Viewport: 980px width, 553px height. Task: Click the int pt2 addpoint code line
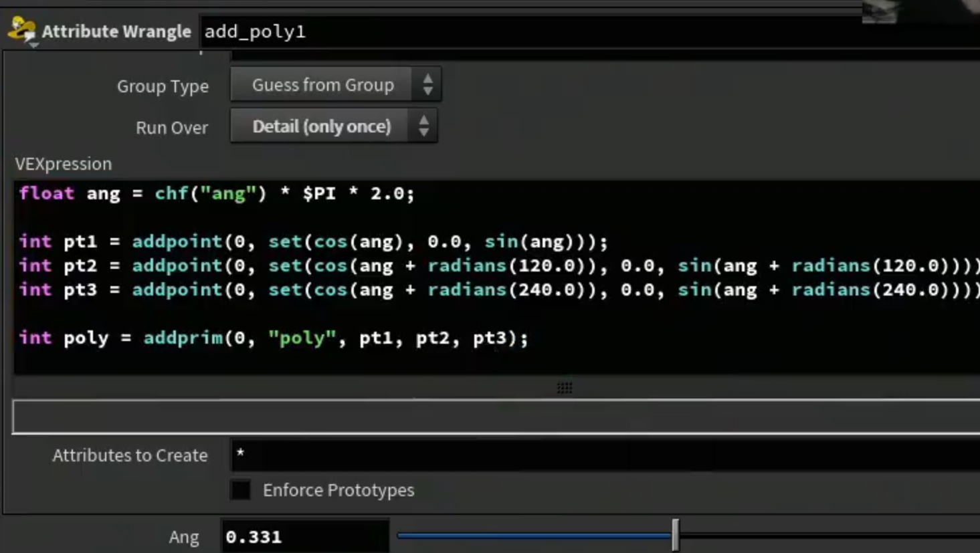coord(499,265)
